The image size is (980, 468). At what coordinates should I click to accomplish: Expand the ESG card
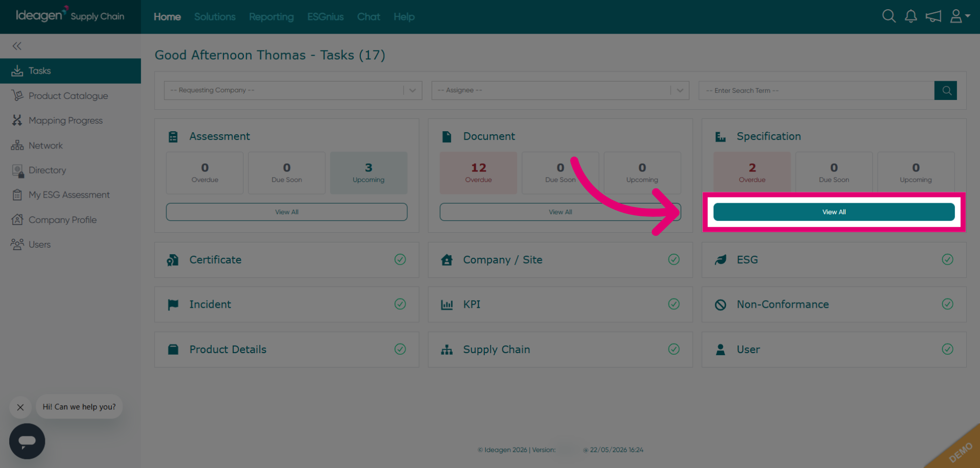pyautogui.click(x=834, y=260)
